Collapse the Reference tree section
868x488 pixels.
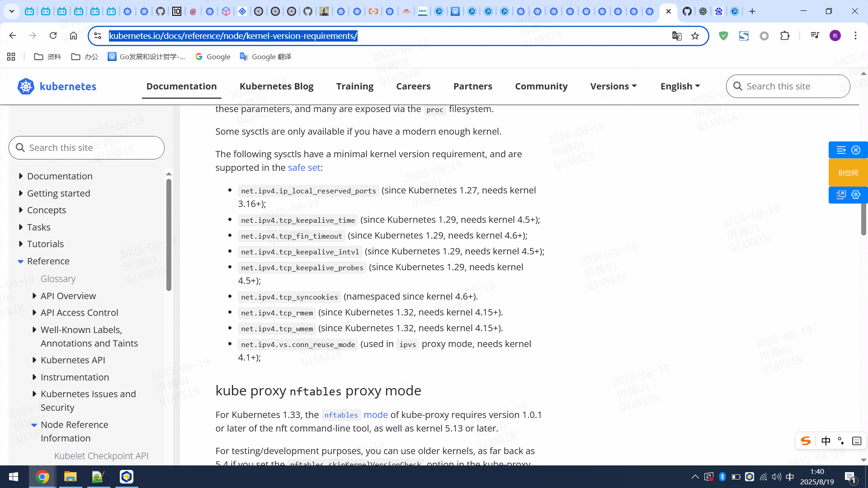[x=21, y=261]
